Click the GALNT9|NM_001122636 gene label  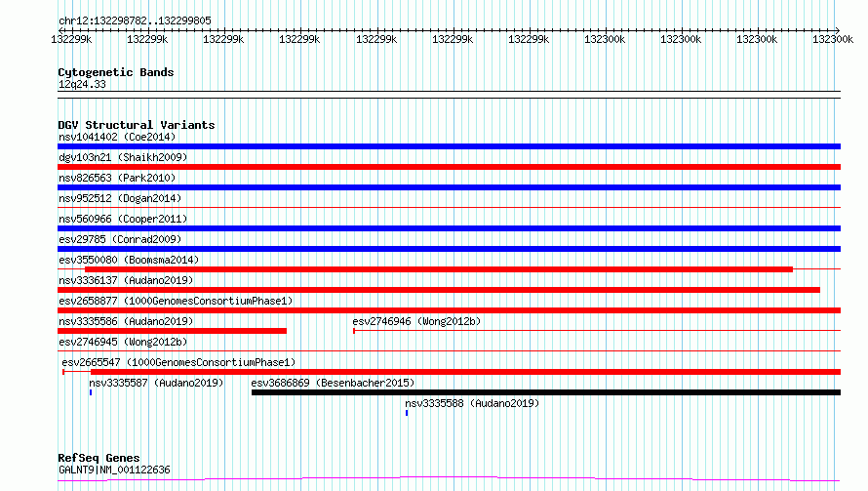[x=114, y=470]
